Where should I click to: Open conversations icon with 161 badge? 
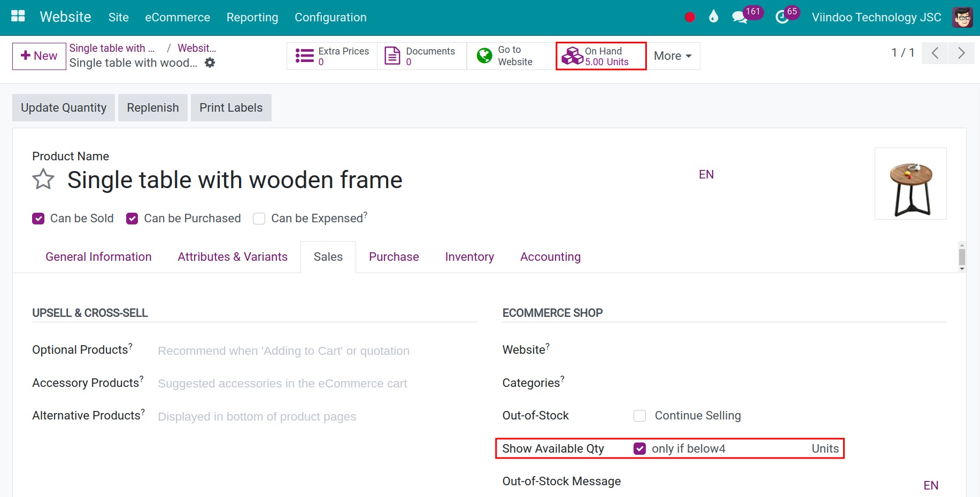747,15
